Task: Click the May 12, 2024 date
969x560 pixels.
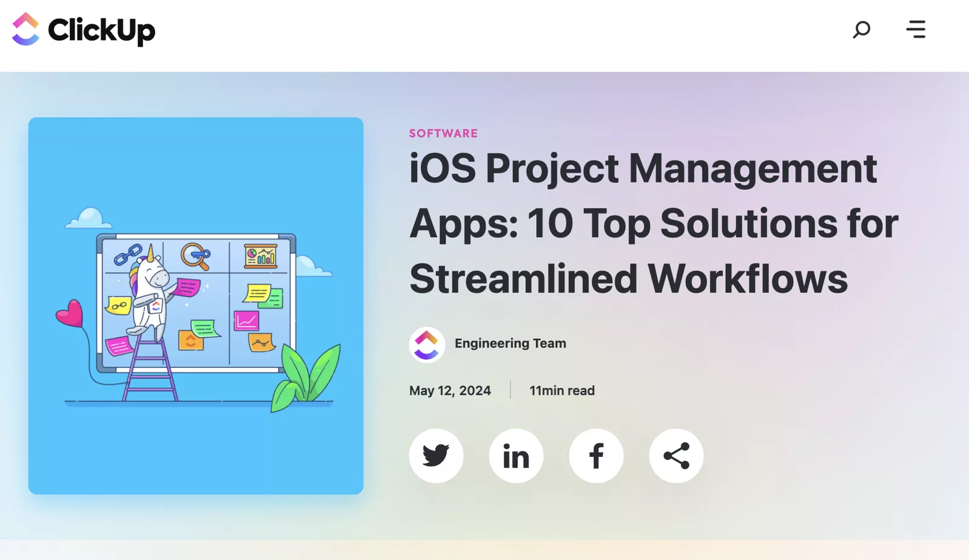Action: 450,390
